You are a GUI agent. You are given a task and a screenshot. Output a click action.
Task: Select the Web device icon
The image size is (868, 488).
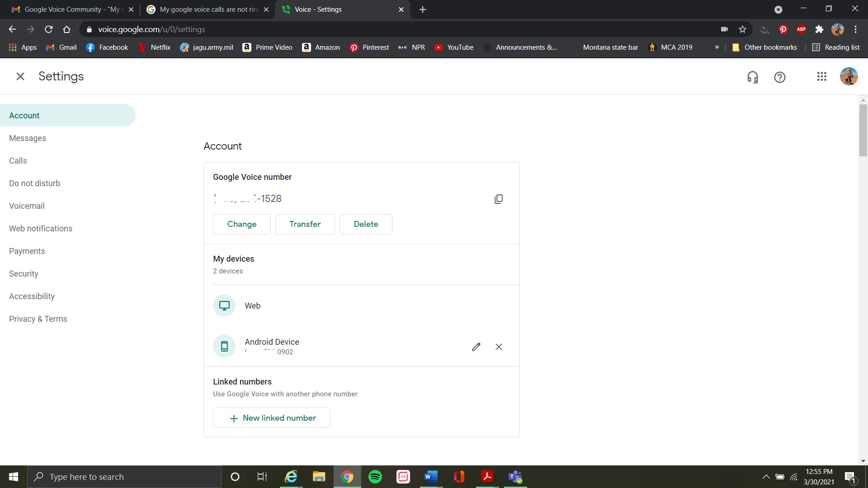click(x=224, y=305)
